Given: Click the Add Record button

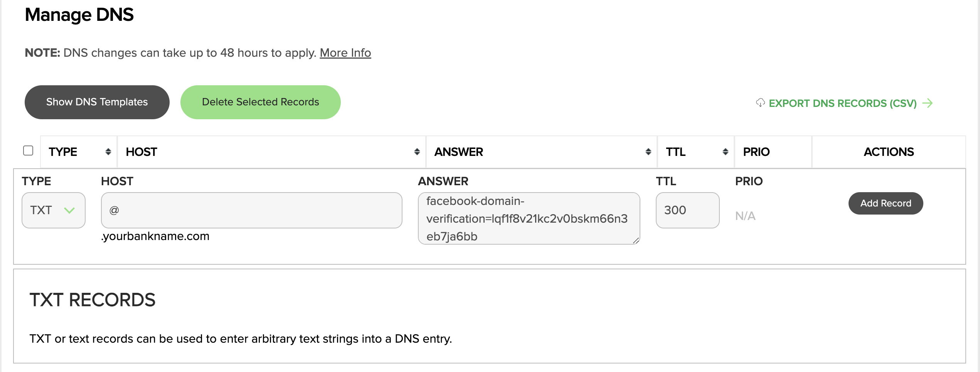Looking at the screenshot, I should pos(886,203).
